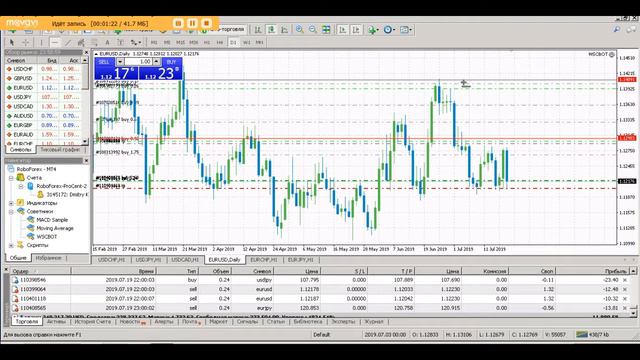Expand the Скрипты tree node
The width and height of the screenshot is (640, 360).
[x=11, y=245]
